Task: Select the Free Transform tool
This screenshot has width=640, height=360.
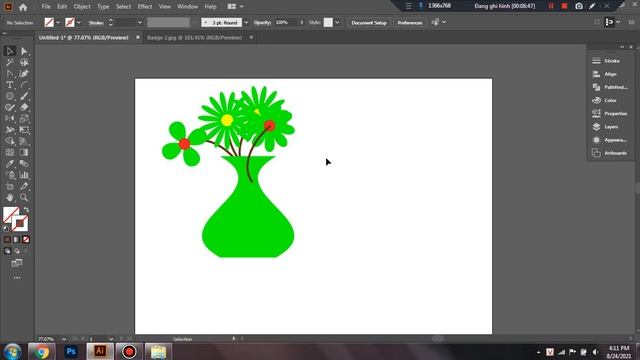Action: point(24,130)
